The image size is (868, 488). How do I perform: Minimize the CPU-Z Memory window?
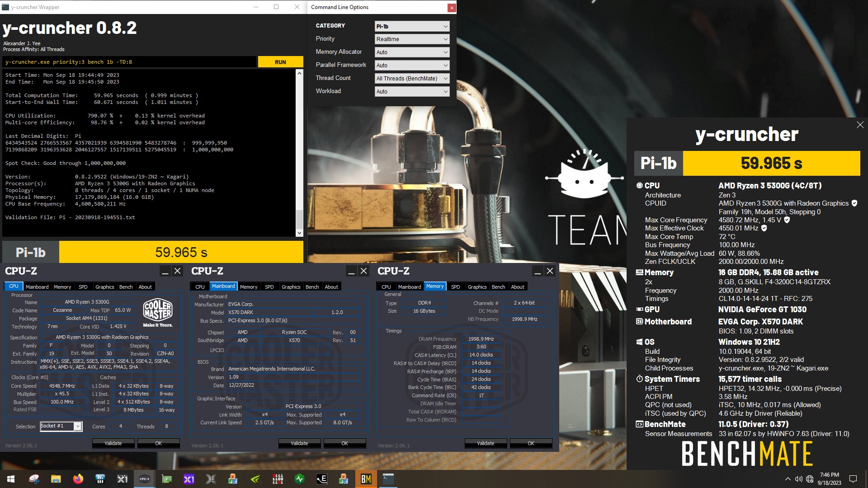538,271
